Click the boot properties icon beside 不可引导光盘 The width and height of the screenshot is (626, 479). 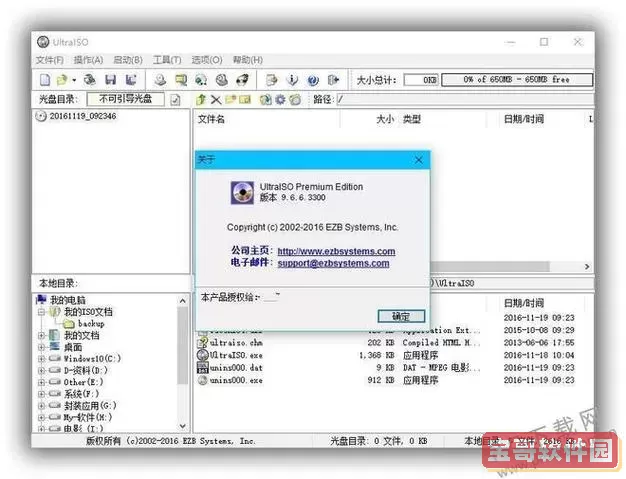point(175,99)
